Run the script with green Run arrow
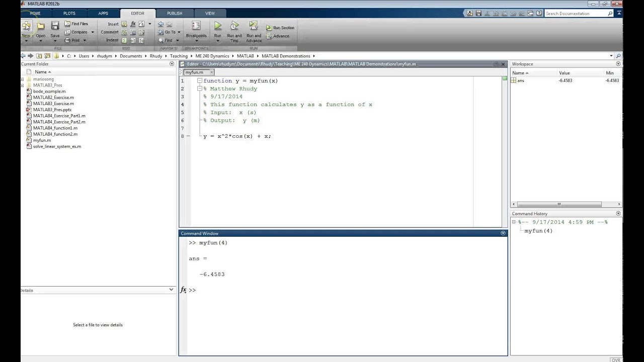The width and height of the screenshot is (644, 362). pyautogui.click(x=217, y=25)
